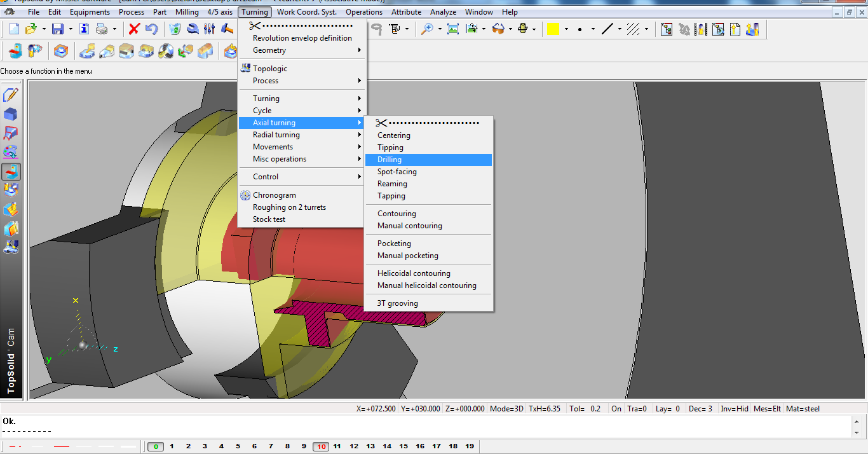Click the yellow color swatch
868x454 pixels.
[553, 29]
